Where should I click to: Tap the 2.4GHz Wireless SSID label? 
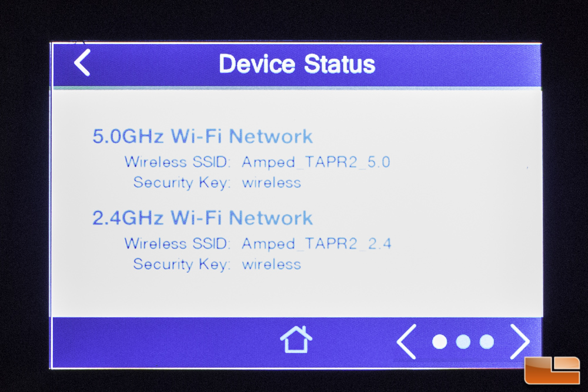(178, 243)
